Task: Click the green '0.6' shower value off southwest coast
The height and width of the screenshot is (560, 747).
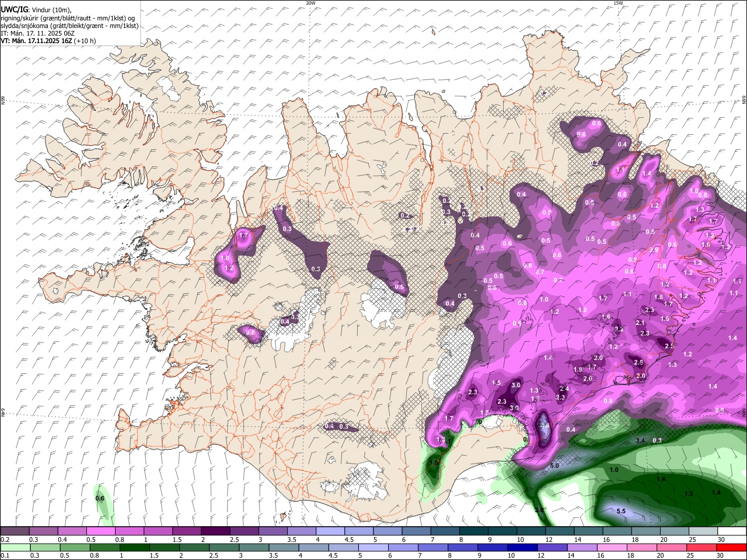Action: (x=100, y=498)
